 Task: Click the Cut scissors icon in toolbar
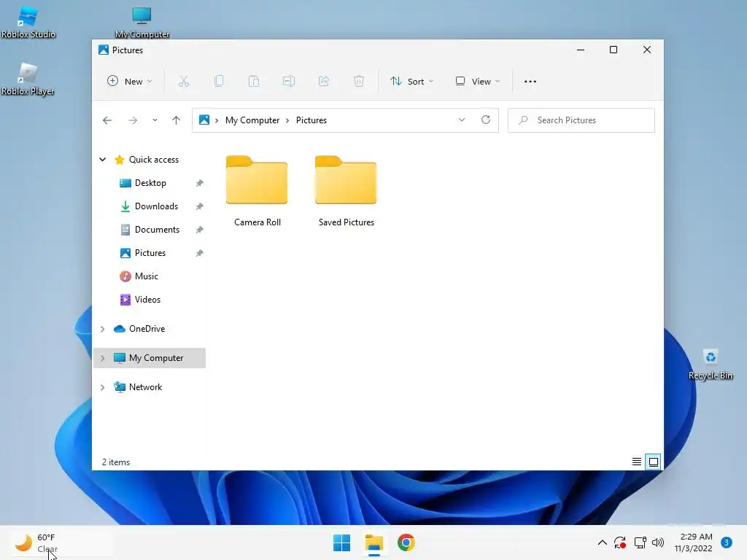(x=183, y=82)
